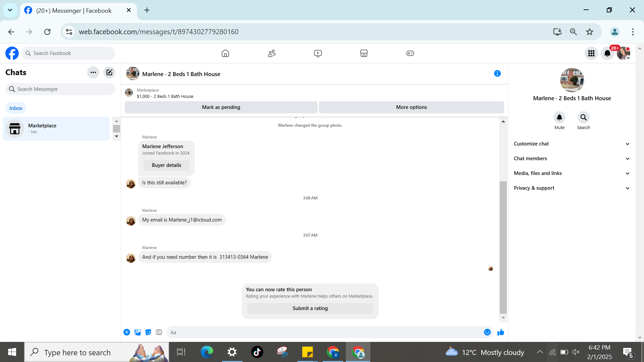Open the Video tab icon
This screenshot has width=644, height=362.
[318, 53]
